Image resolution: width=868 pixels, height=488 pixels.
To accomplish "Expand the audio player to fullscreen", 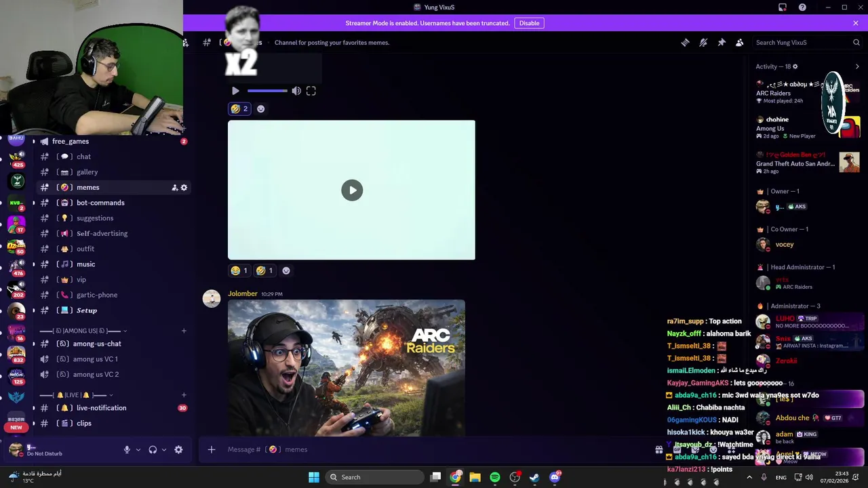I will click(311, 91).
